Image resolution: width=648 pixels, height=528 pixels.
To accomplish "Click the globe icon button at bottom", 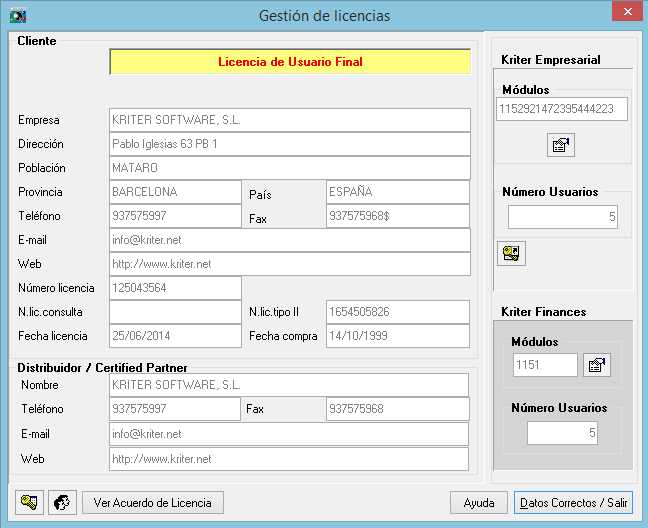I will tap(62, 502).
